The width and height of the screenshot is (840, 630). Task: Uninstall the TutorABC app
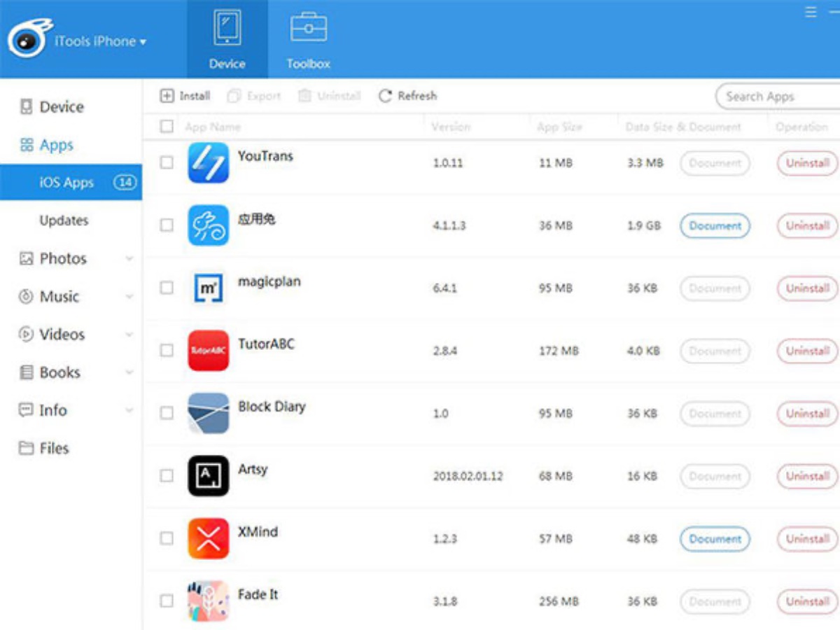point(808,351)
